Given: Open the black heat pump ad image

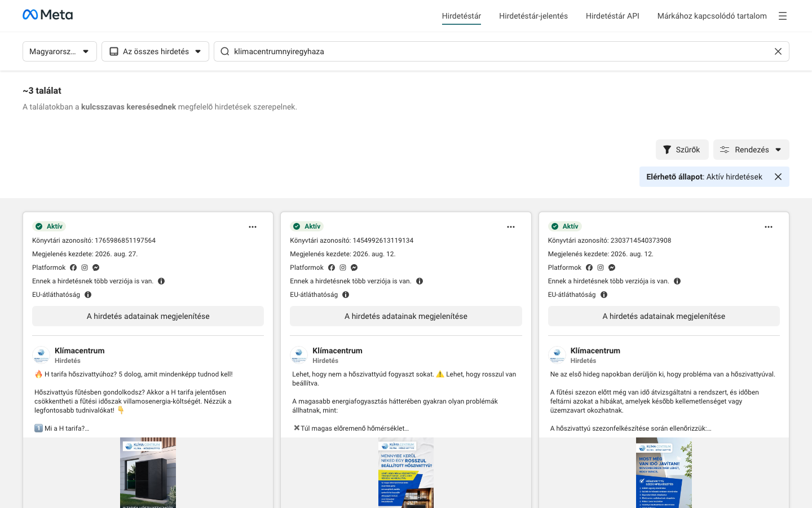Looking at the screenshot, I should 148,473.
